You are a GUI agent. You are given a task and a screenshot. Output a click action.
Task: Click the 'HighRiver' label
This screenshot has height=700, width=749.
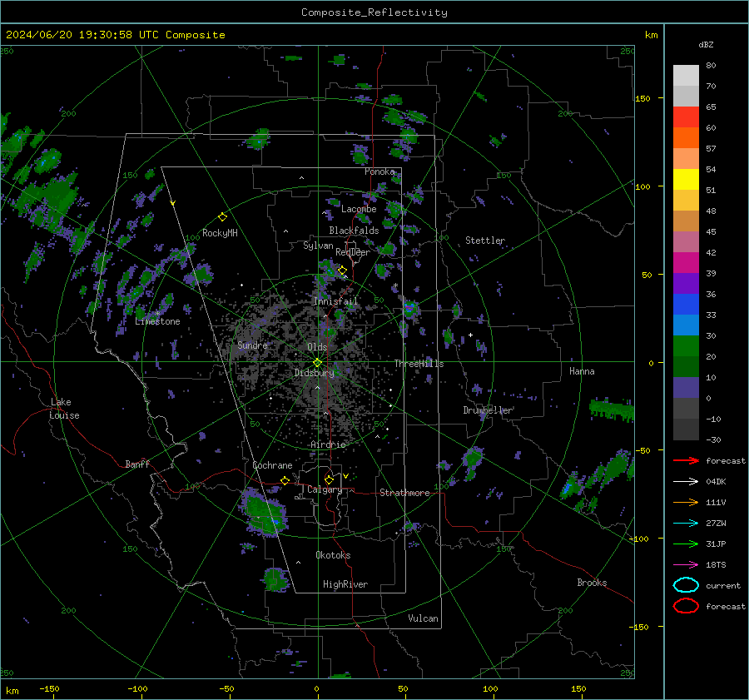click(345, 584)
